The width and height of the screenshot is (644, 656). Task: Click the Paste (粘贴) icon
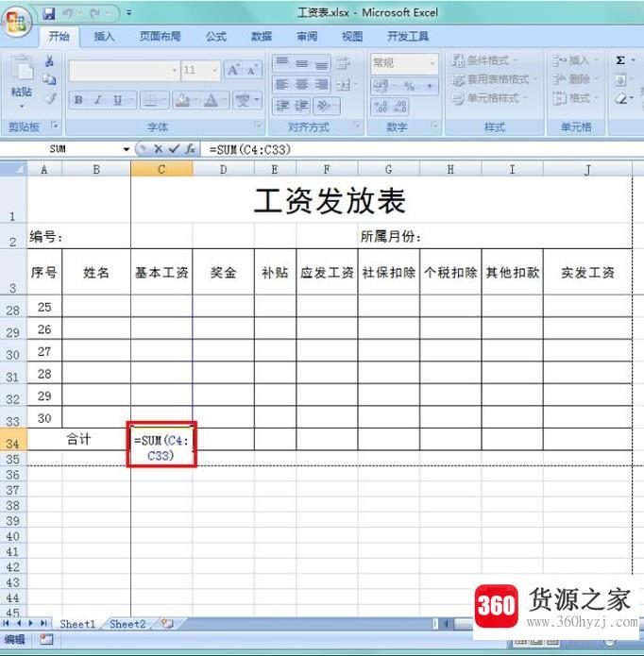coord(22,69)
